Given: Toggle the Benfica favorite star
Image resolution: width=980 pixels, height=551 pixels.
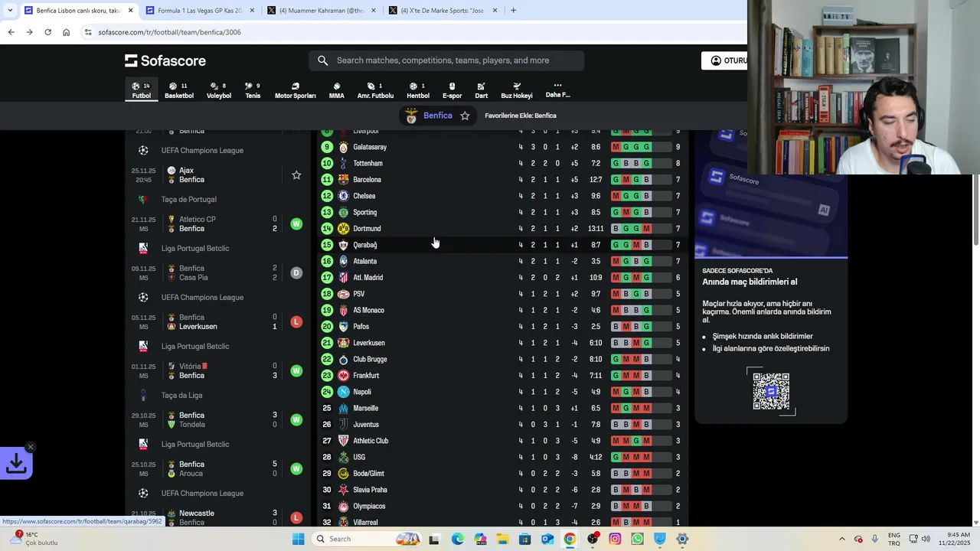Looking at the screenshot, I should coord(465,116).
